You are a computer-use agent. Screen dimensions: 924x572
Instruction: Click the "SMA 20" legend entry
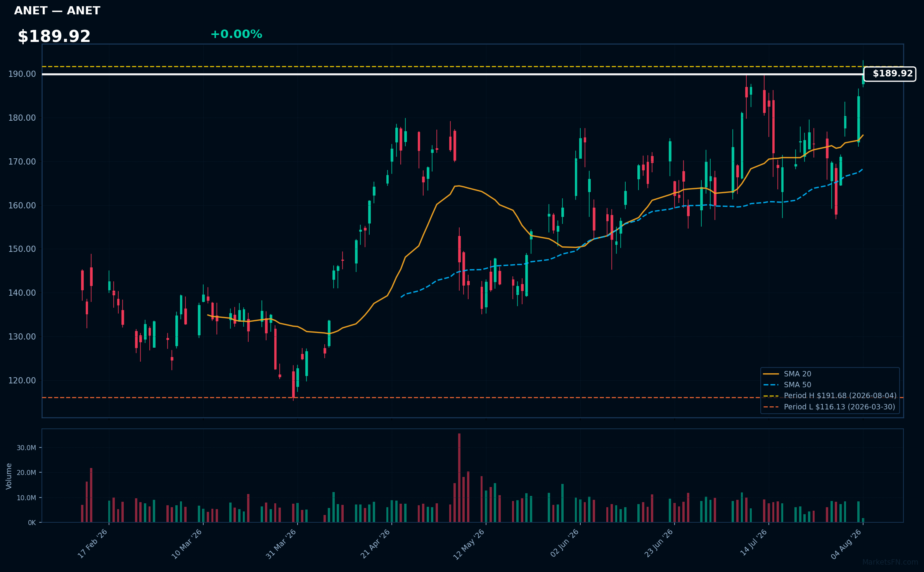tap(787, 374)
